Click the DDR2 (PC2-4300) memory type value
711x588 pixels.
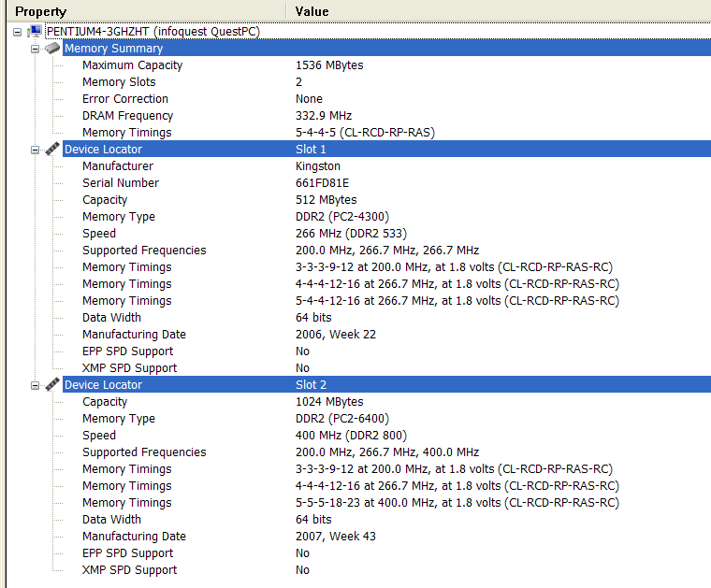tap(342, 217)
